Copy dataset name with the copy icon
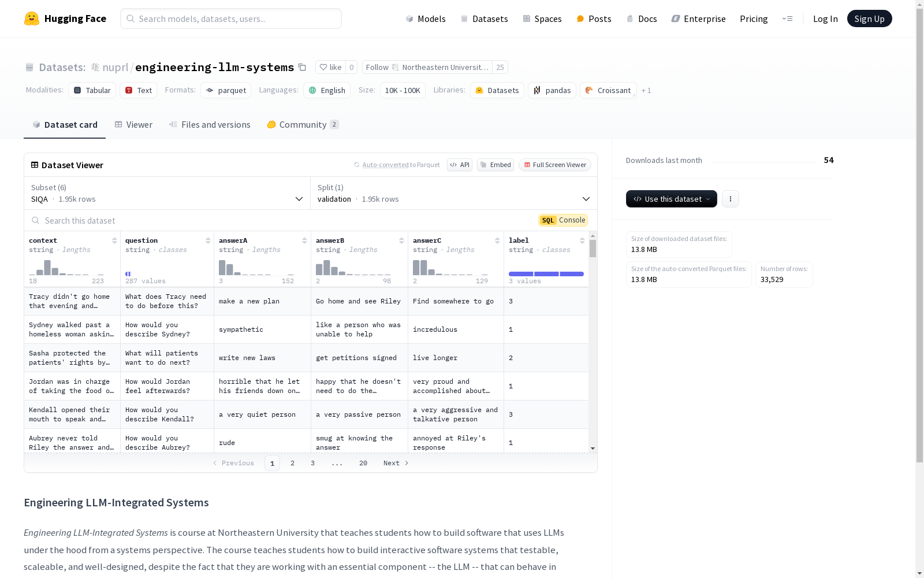Viewport: 924px width, 578px height. tap(302, 67)
